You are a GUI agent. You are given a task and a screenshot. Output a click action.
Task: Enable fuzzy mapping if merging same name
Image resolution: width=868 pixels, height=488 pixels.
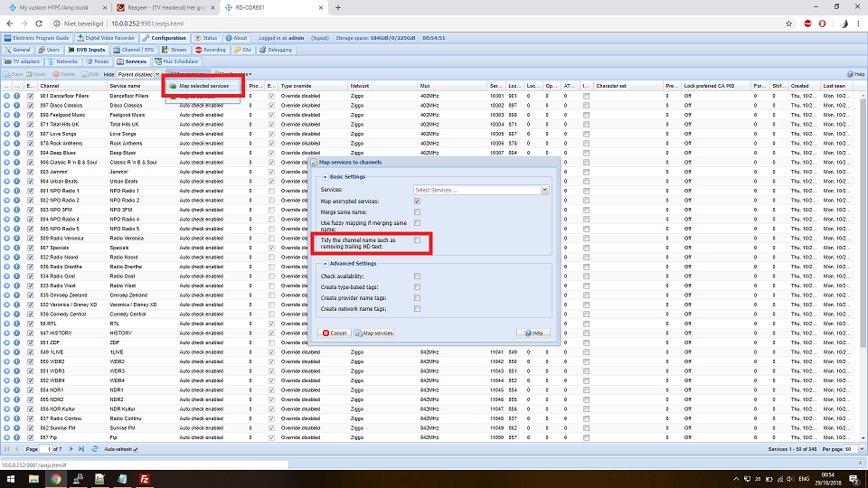click(417, 223)
